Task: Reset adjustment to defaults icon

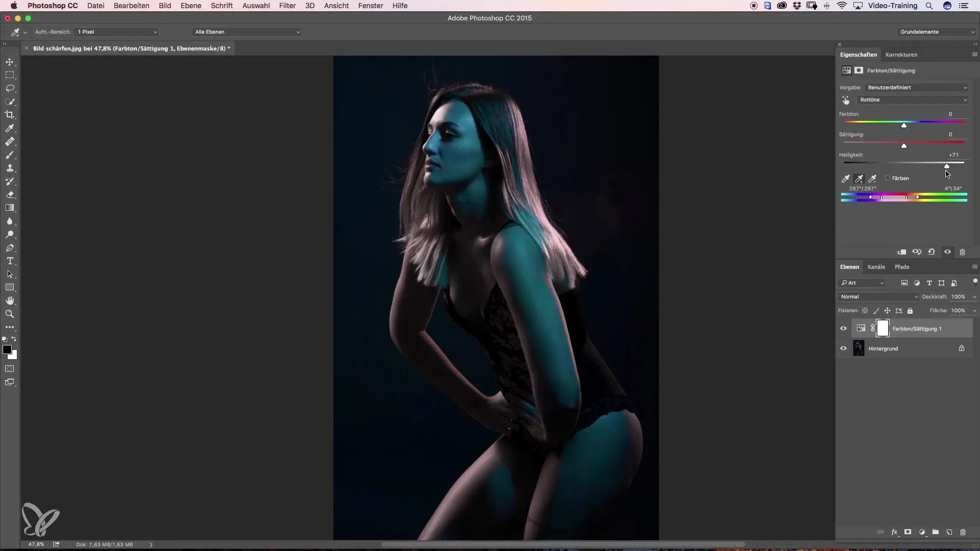Action: pos(932,252)
